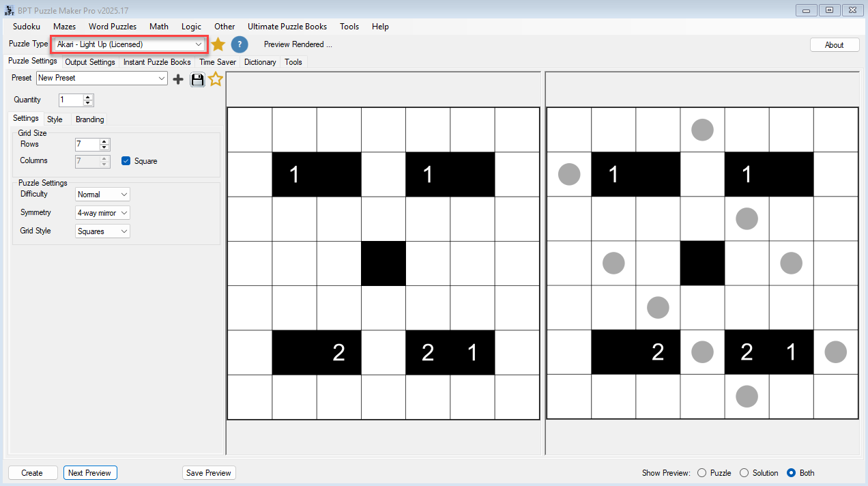Uncheck the Square checkbox
Image resolution: width=868 pixels, height=486 pixels.
coord(126,161)
